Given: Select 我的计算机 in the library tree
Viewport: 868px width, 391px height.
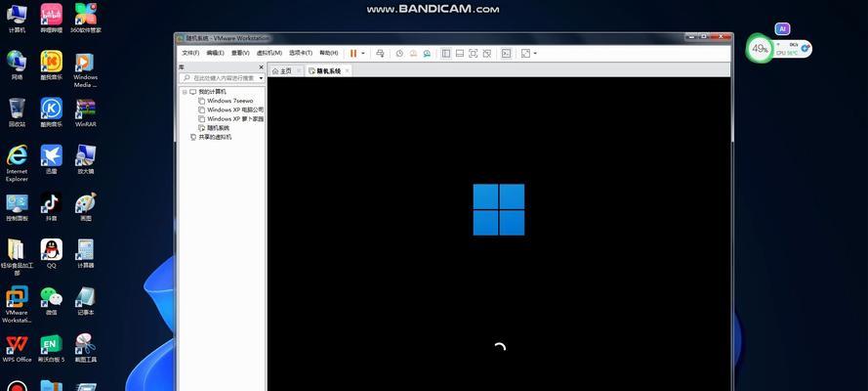Looking at the screenshot, I should pos(212,92).
